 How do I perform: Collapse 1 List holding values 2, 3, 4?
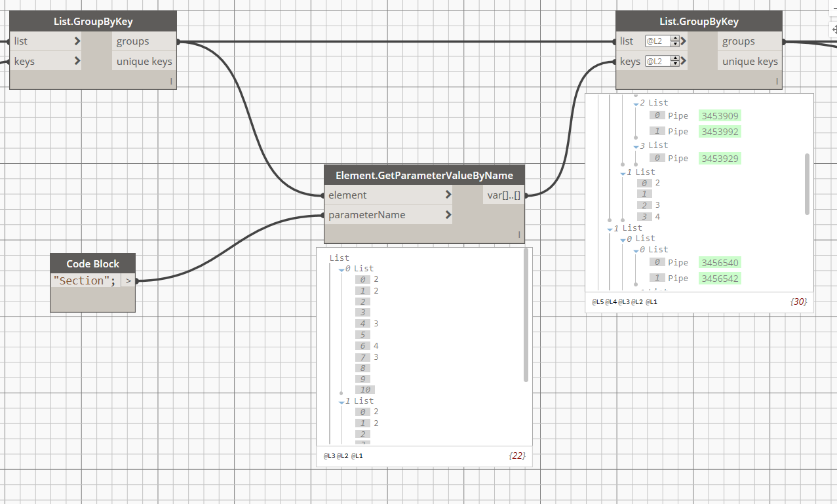[623, 173]
